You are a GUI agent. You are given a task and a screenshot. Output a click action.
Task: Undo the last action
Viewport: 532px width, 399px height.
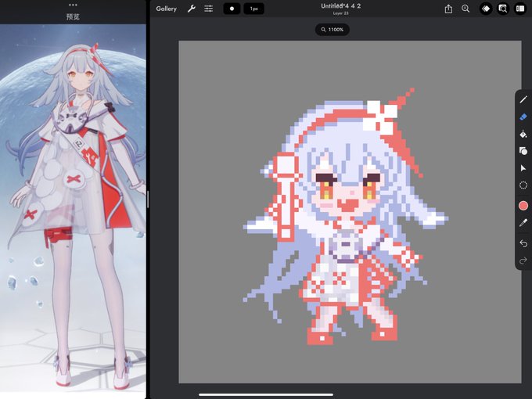[x=523, y=243]
